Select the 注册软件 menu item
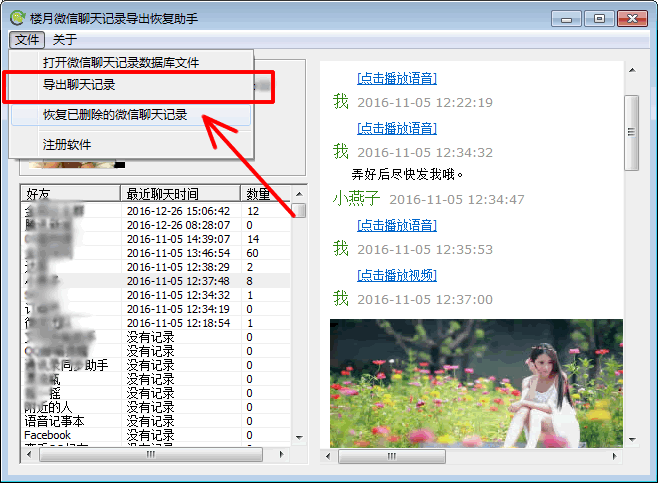 (x=67, y=144)
